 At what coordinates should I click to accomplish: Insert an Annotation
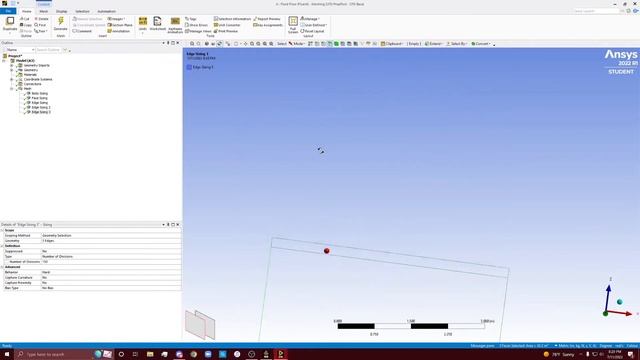[x=118, y=31]
